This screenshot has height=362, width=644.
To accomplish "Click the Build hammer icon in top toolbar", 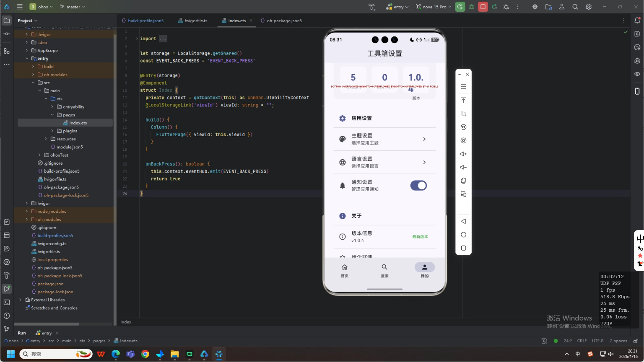I will pyautogui.click(x=371, y=7).
